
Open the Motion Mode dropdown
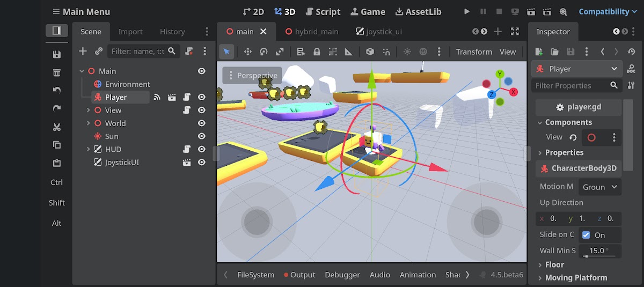coord(600,187)
